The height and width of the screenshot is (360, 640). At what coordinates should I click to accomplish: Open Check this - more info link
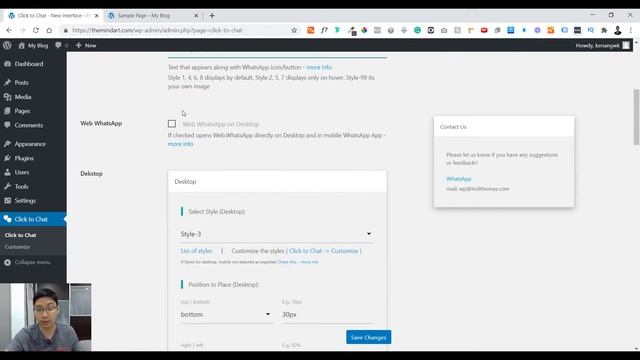pos(298,262)
